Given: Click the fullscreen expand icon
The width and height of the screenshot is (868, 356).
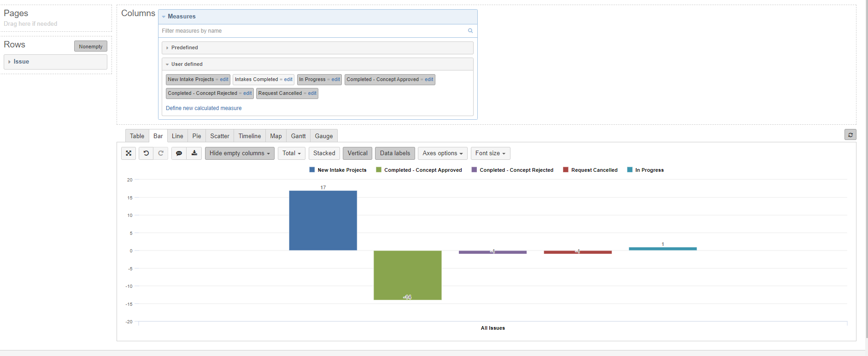Looking at the screenshot, I should (x=129, y=153).
